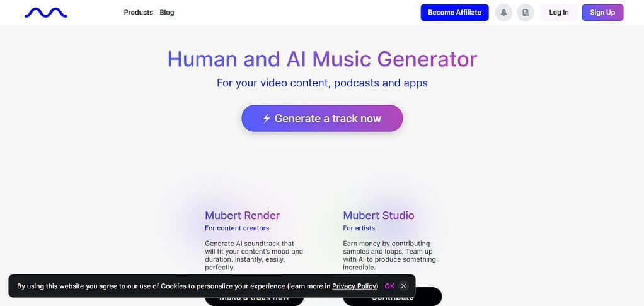
Task: Open the Products menu
Action: (139, 13)
